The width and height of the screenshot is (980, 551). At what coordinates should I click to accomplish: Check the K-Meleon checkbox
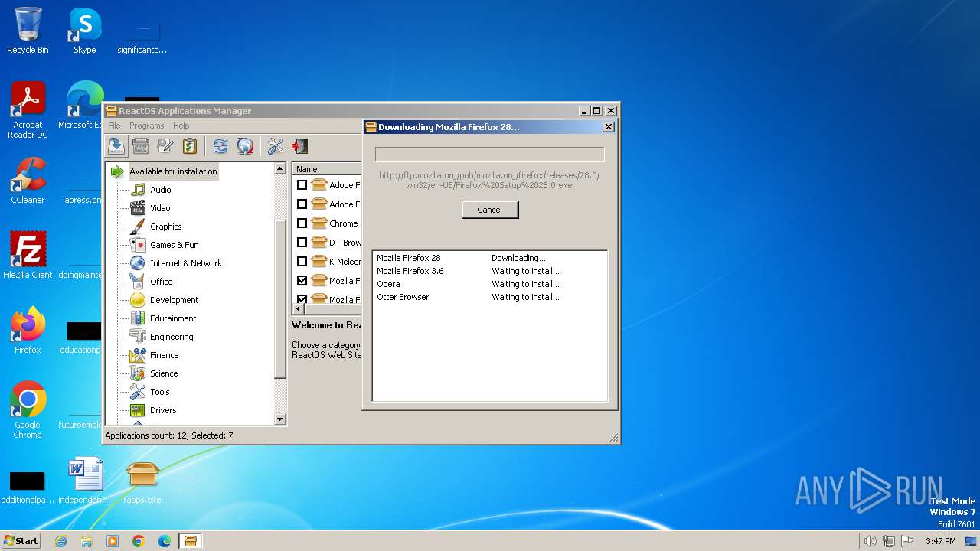click(302, 262)
